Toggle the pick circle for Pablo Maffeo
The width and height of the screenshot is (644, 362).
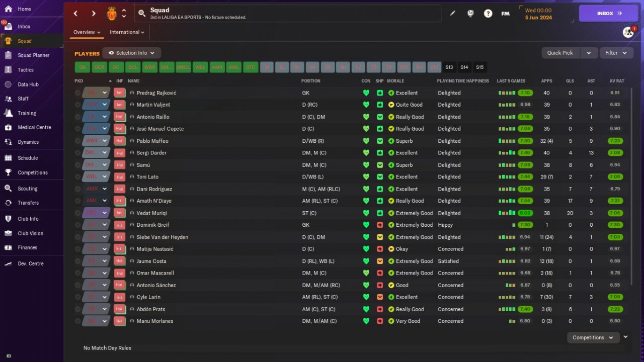tap(77, 141)
